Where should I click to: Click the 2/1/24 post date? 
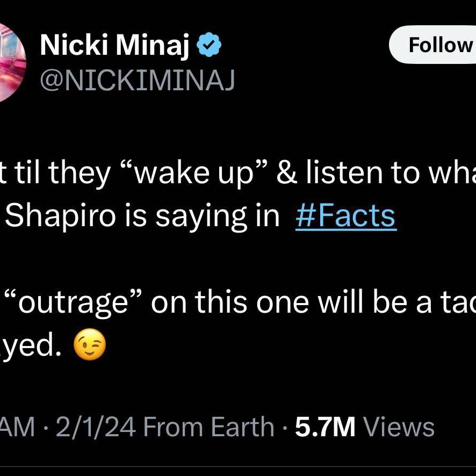coord(95,427)
